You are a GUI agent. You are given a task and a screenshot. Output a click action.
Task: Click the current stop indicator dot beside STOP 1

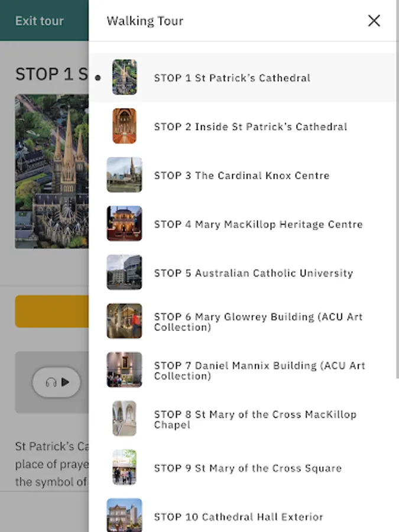tap(97, 77)
